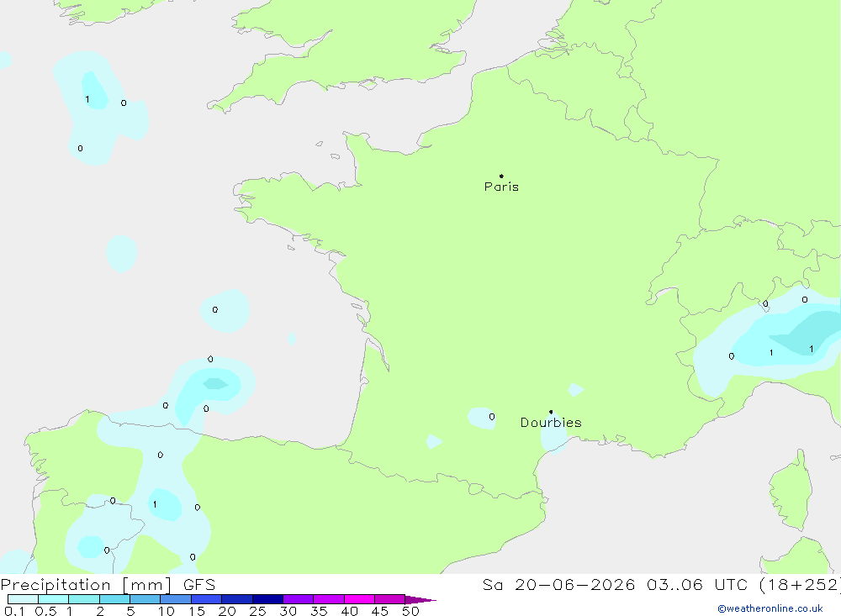Click the 'Precipitation [mm] GFS' title text
Viewport: 841px width, 616px height.
pyautogui.click(x=108, y=585)
